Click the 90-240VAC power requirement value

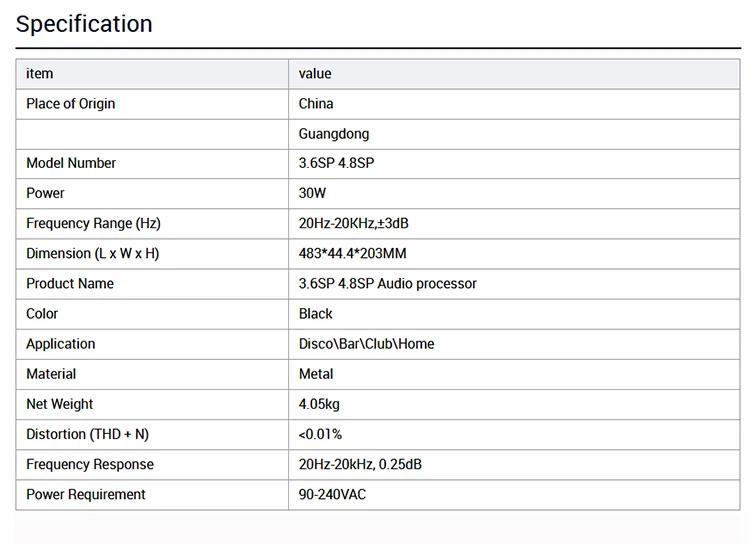pyautogui.click(x=332, y=495)
